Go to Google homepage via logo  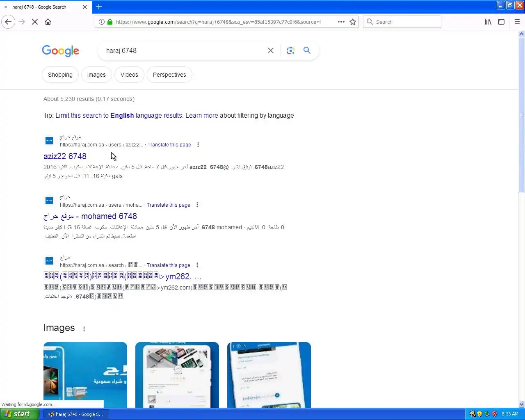click(60, 51)
